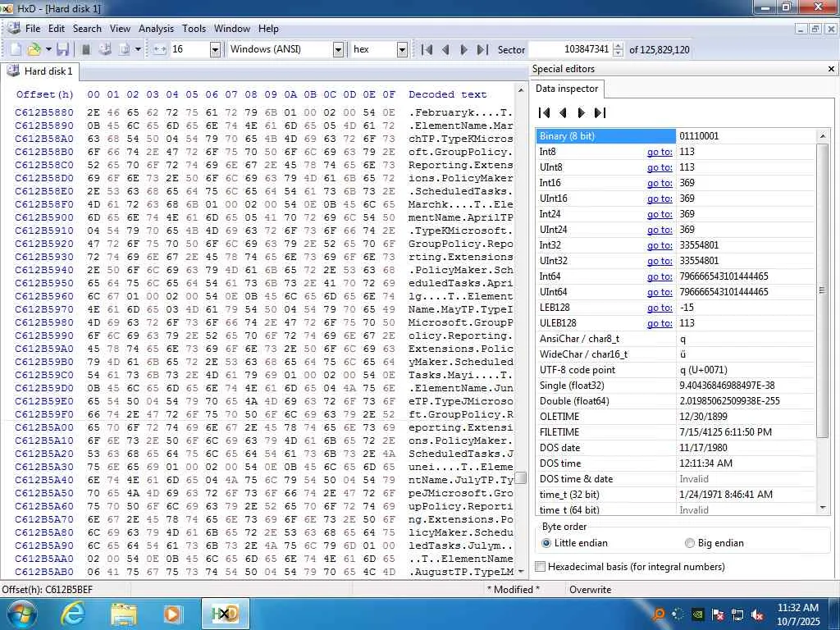Click the muted volume tray icon
Viewport: 840px width, 630px height.
pos(757,614)
